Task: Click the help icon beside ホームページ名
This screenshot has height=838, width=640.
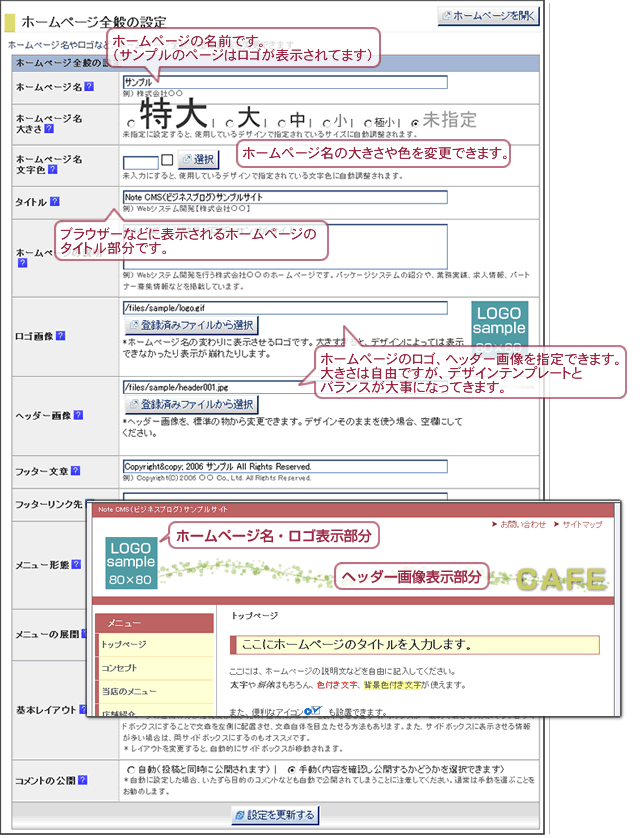Action: pyautogui.click(x=89, y=86)
